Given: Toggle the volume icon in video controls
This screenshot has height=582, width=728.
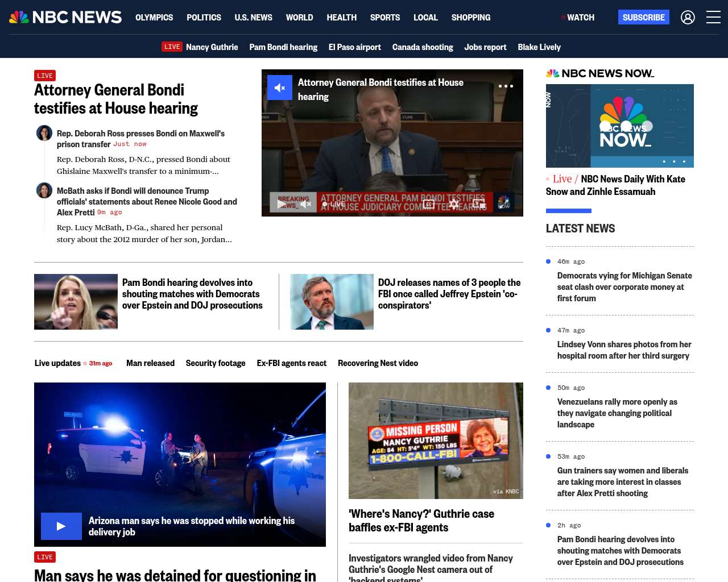Looking at the screenshot, I should tap(306, 204).
